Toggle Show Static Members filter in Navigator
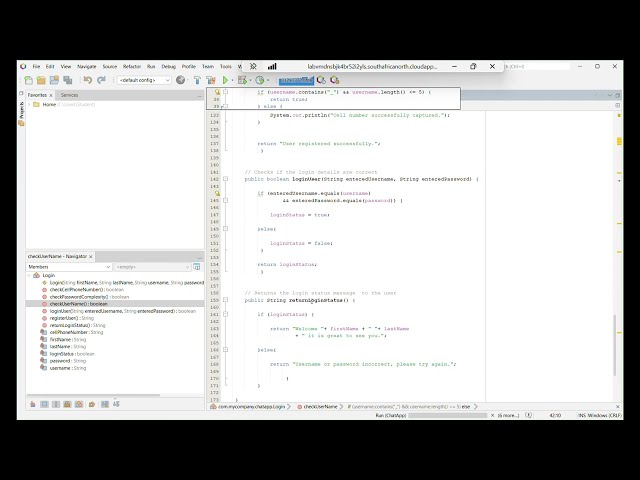The height and width of the screenshot is (480, 640). [56, 404]
